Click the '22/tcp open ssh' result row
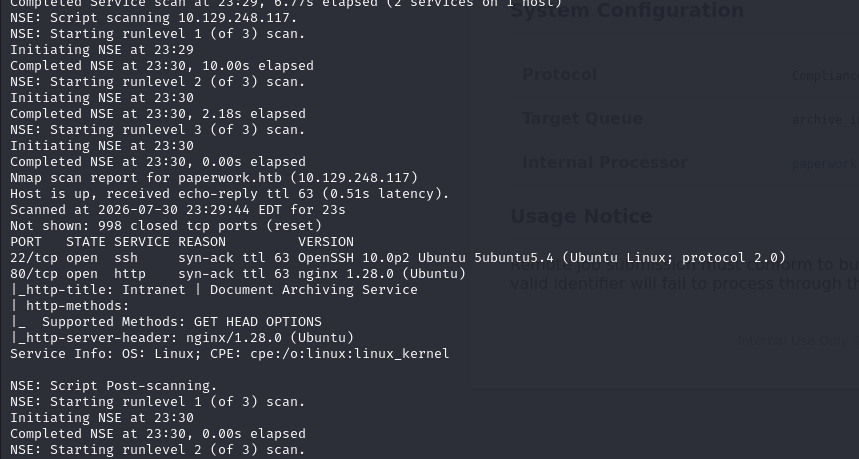 tap(398, 258)
